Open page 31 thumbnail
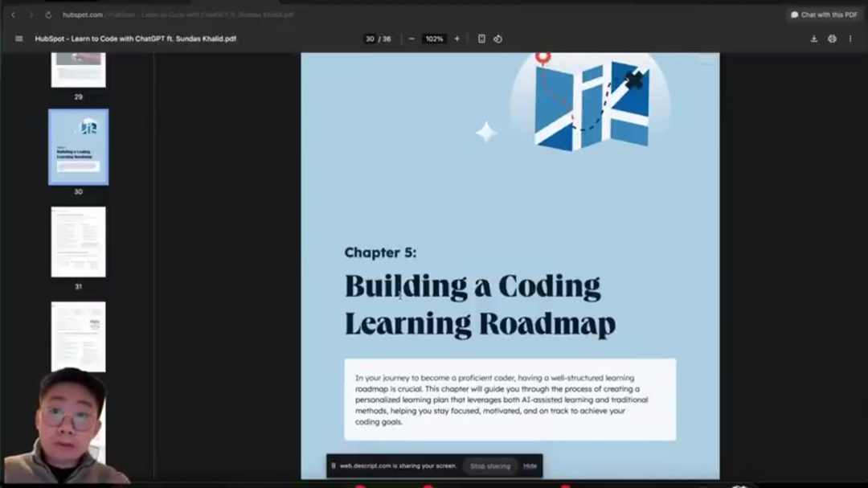 pyautogui.click(x=78, y=242)
